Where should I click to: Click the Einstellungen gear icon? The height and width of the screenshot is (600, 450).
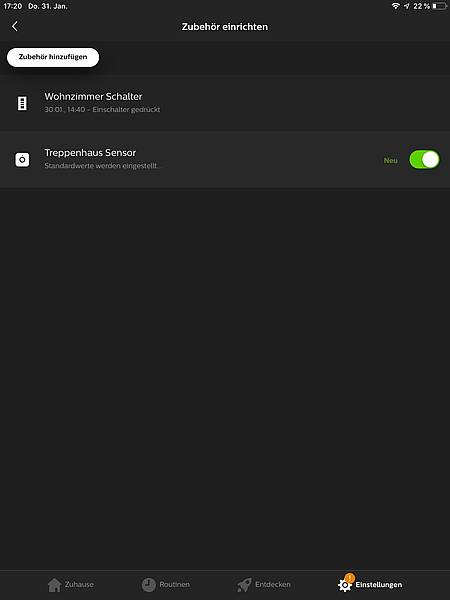click(x=344, y=585)
